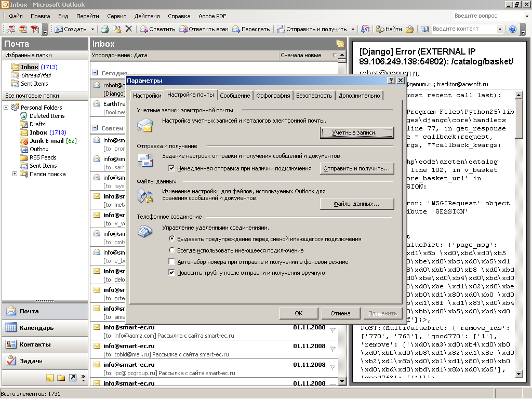Viewport: 532px width, 399px height.
Task: Open the Address Book icon in toolbar
Action: (x=424, y=29)
